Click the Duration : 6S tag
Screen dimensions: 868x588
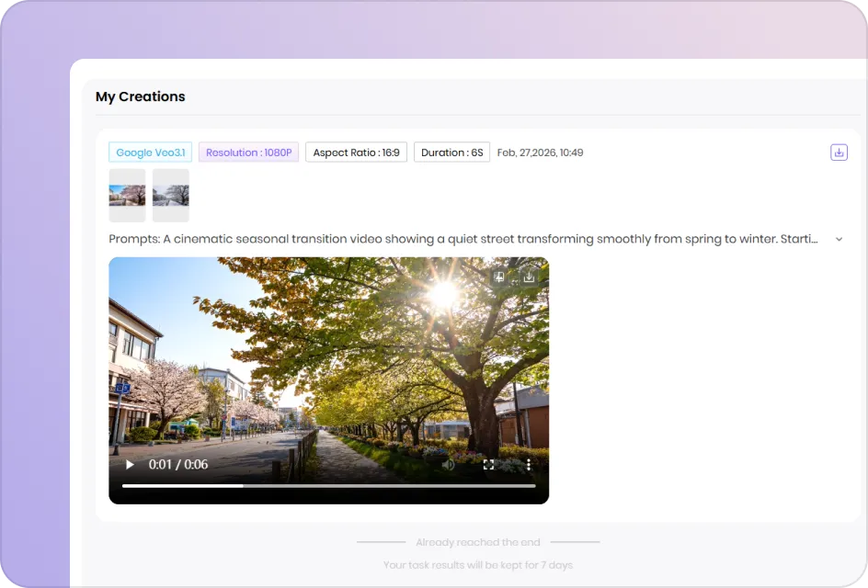[451, 153]
